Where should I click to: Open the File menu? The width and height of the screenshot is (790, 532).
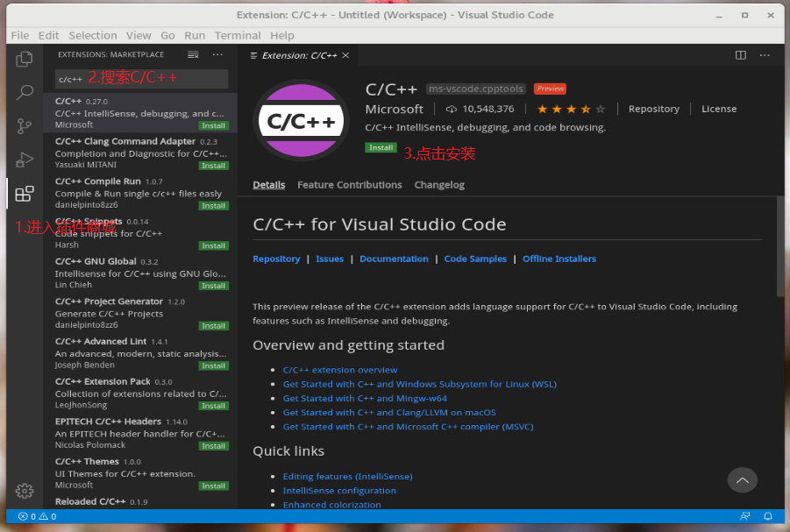tap(20, 35)
